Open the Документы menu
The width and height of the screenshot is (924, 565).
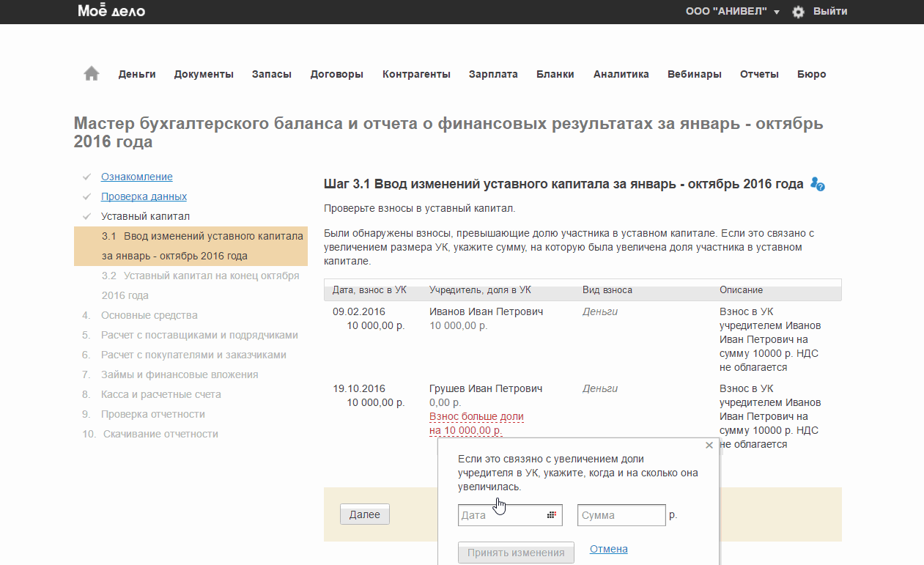coord(204,74)
